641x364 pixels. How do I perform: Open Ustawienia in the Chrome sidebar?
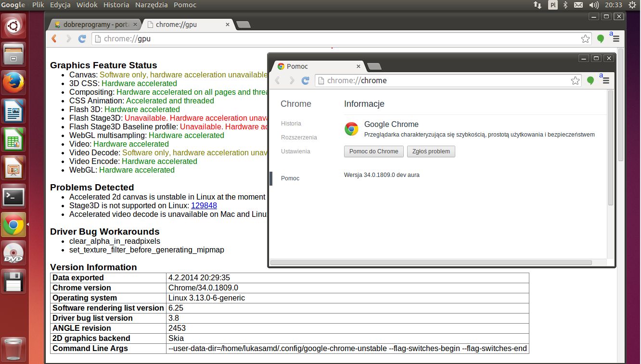(295, 151)
